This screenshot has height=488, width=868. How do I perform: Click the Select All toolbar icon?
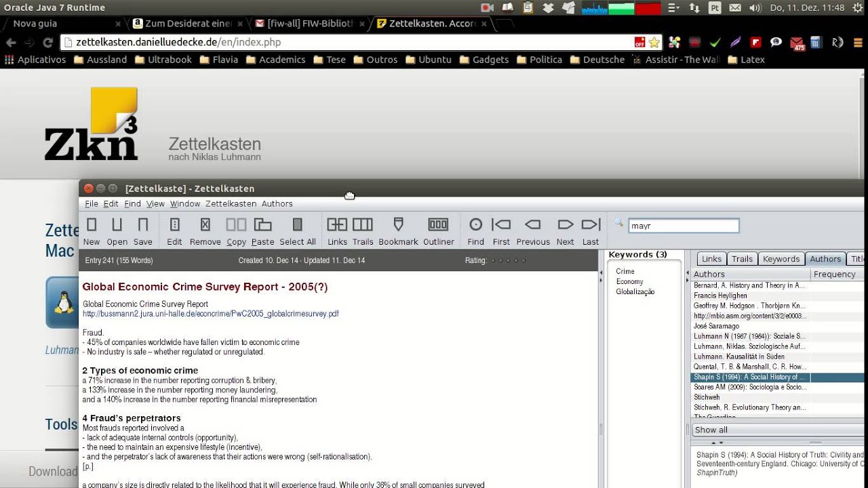297,224
